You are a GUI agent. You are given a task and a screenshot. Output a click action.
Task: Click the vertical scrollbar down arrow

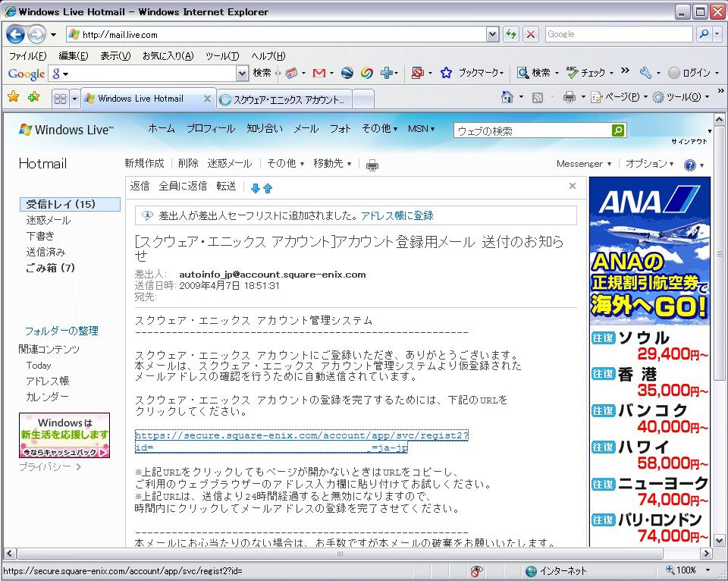tap(719, 541)
